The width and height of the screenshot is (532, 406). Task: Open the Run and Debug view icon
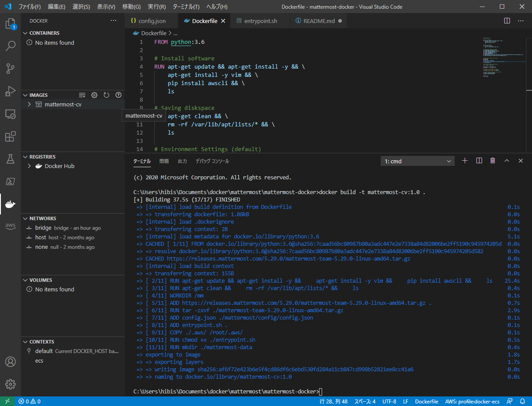(10, 91)
